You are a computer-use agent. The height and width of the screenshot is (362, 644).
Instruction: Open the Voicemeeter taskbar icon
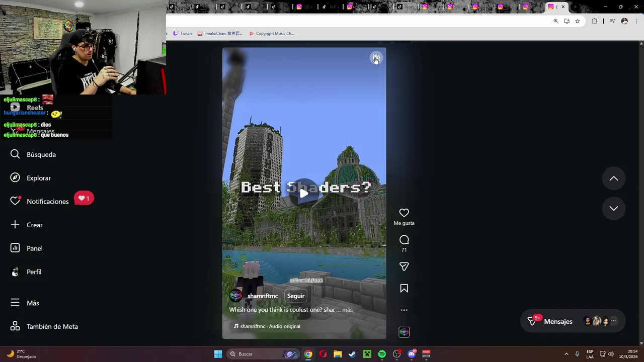coord(426,354)
